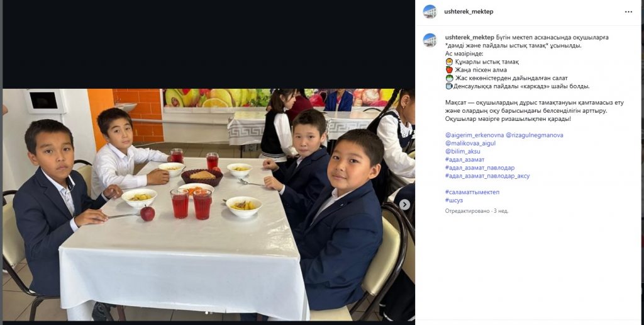Click the post timestamp '3 нед.'

coord(502,211)
